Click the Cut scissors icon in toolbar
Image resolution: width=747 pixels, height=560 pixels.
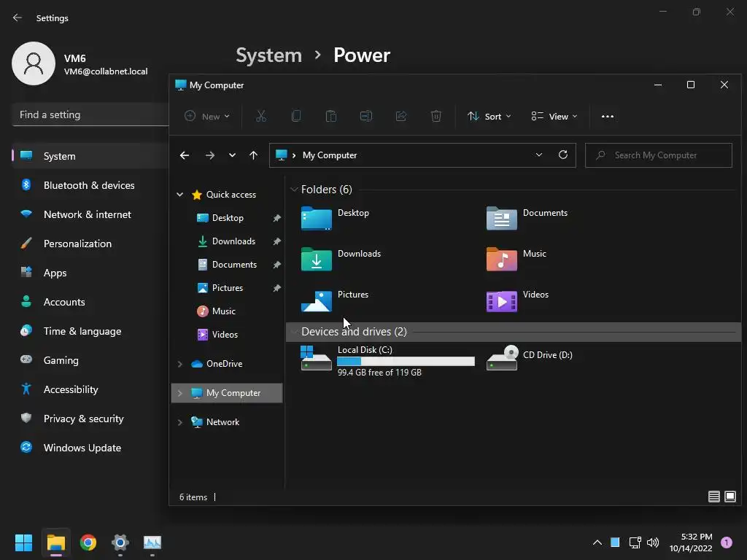tap(260, 116)
